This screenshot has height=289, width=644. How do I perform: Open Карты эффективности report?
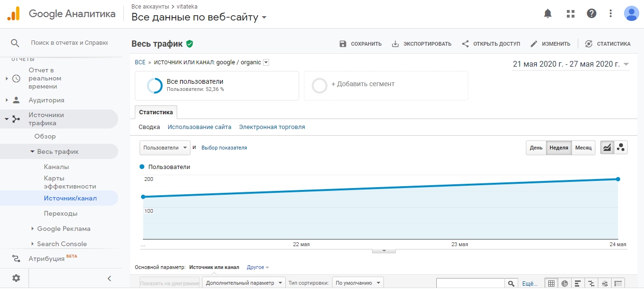coord(70,182)
